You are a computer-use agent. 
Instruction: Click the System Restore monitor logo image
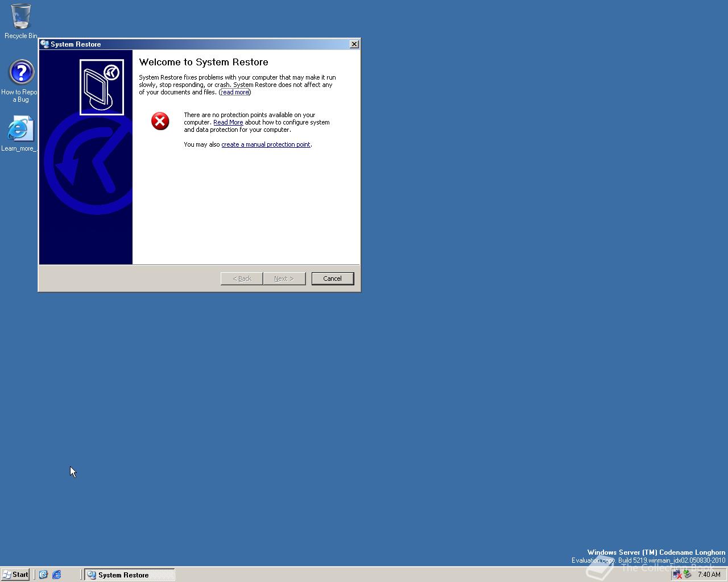pos(102,87)
